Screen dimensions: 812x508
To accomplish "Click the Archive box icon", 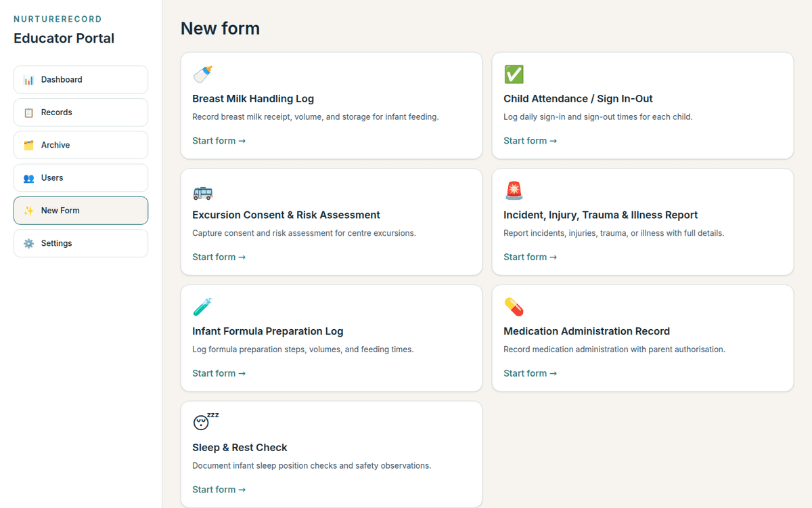I will click(x=28, y=145).
